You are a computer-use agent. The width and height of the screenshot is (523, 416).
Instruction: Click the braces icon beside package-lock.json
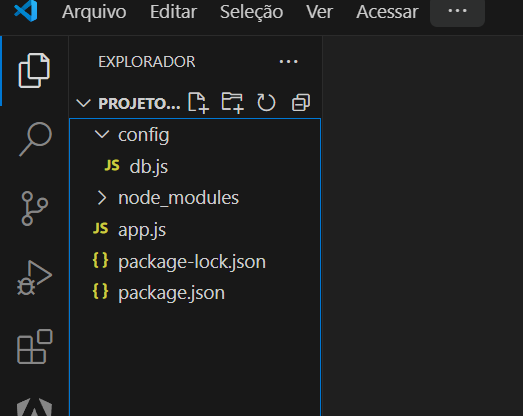(x=100, y=260)
